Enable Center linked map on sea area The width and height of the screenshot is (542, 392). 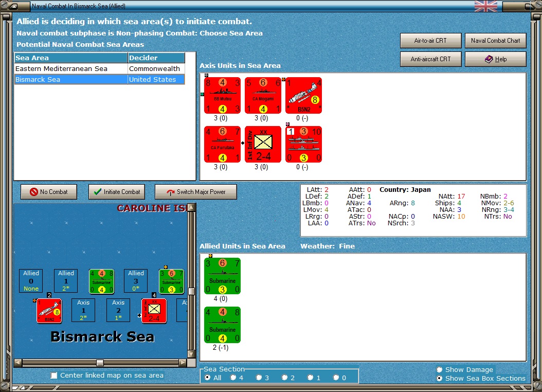54,376
